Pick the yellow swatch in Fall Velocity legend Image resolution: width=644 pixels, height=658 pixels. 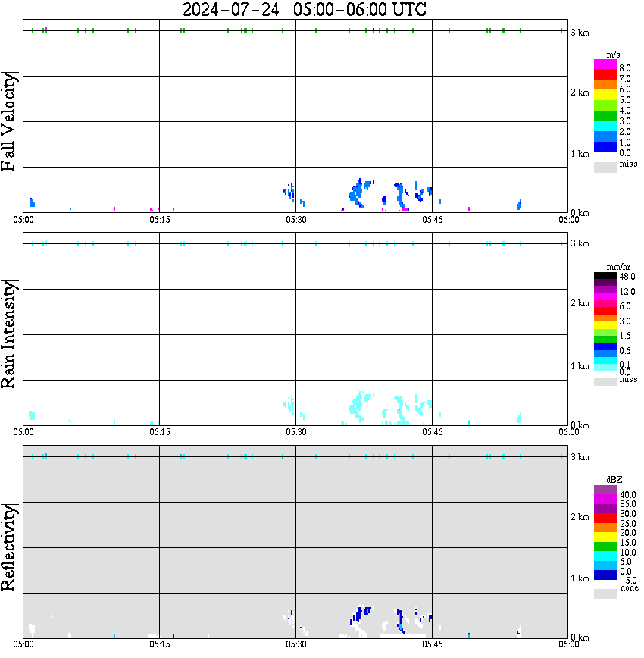click(605, 95)
